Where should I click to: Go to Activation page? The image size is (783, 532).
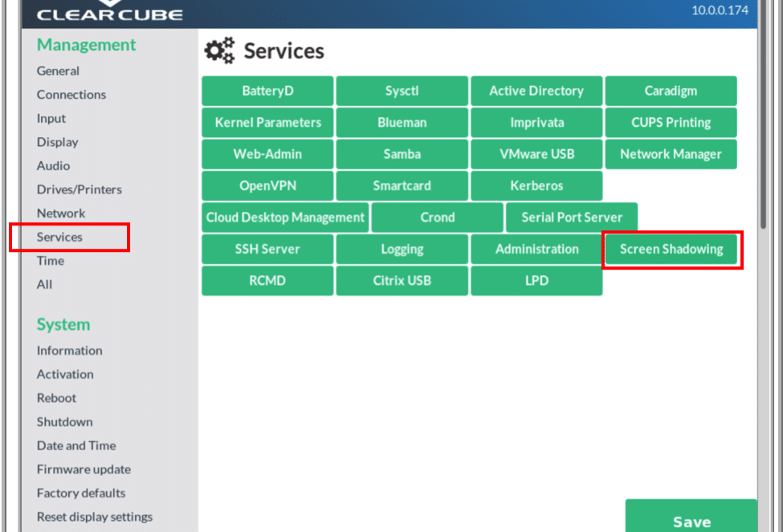(x=65, y=374)
